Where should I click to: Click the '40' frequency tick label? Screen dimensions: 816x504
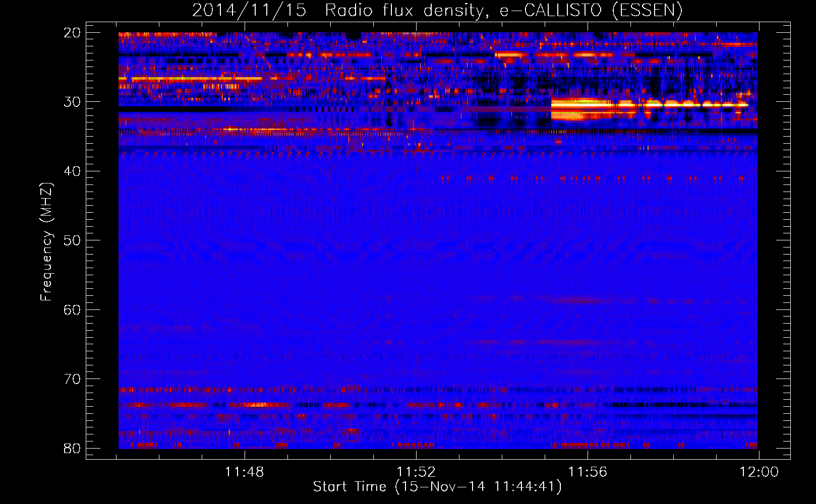(x=72, y=171)
